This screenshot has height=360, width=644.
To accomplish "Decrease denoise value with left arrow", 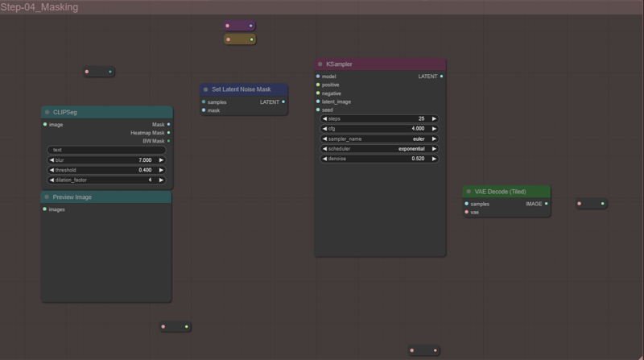I will coord(325,159).
